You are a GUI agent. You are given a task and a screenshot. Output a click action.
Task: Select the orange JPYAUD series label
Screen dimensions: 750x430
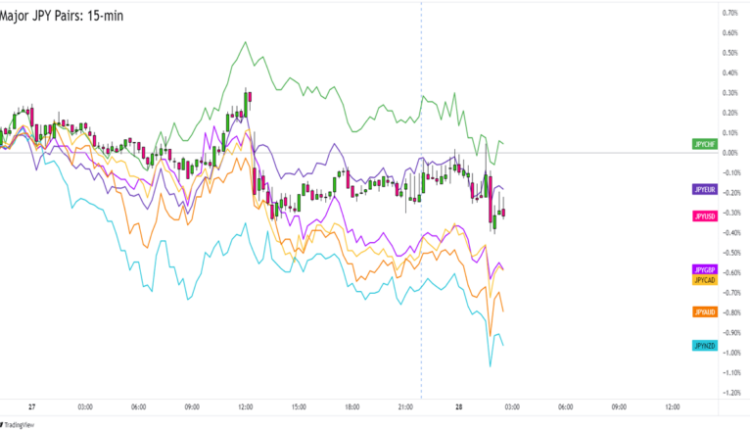pos(704,312)
